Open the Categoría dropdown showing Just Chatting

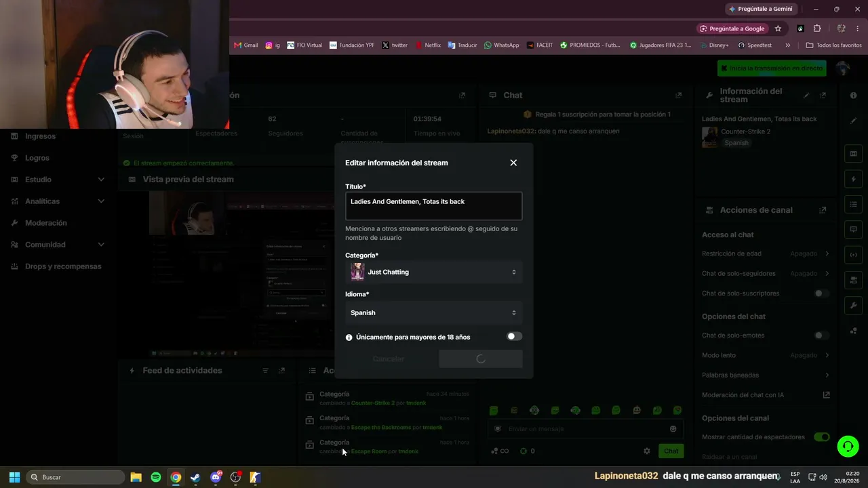[x=434, y=272]
